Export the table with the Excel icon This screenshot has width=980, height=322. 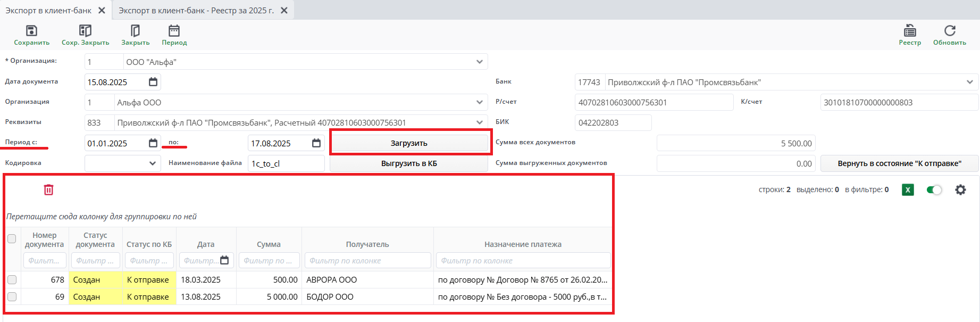tap(908, 189)
